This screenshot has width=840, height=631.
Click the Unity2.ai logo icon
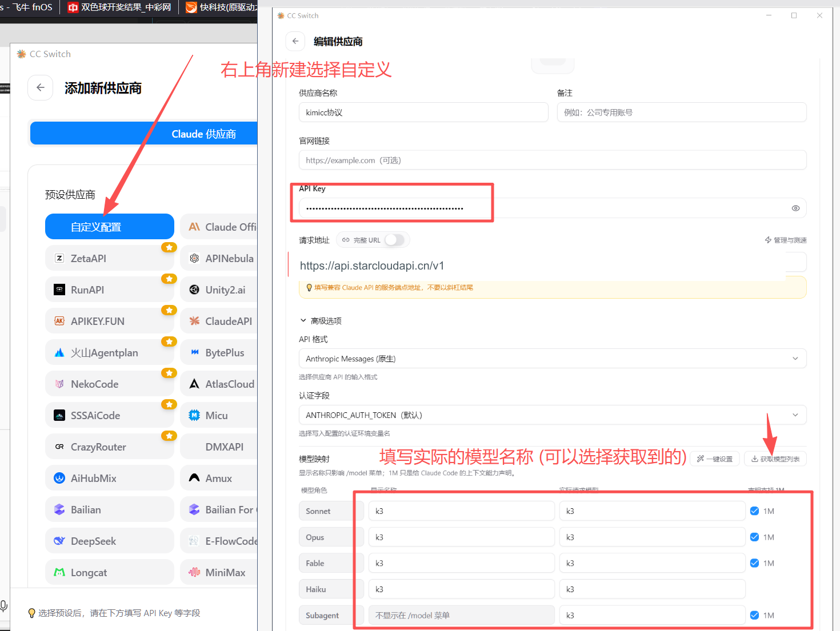tap(194, 290)
